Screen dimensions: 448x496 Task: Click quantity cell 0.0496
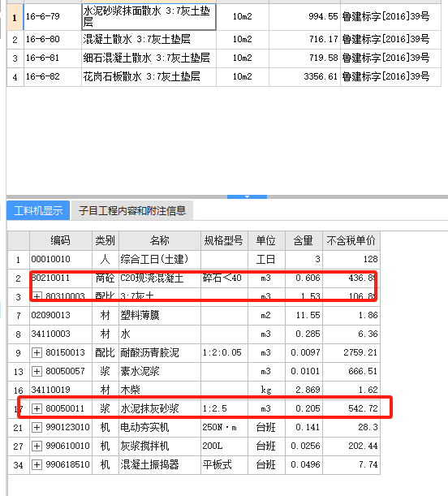pyautogui.click(x=304, y=465)
